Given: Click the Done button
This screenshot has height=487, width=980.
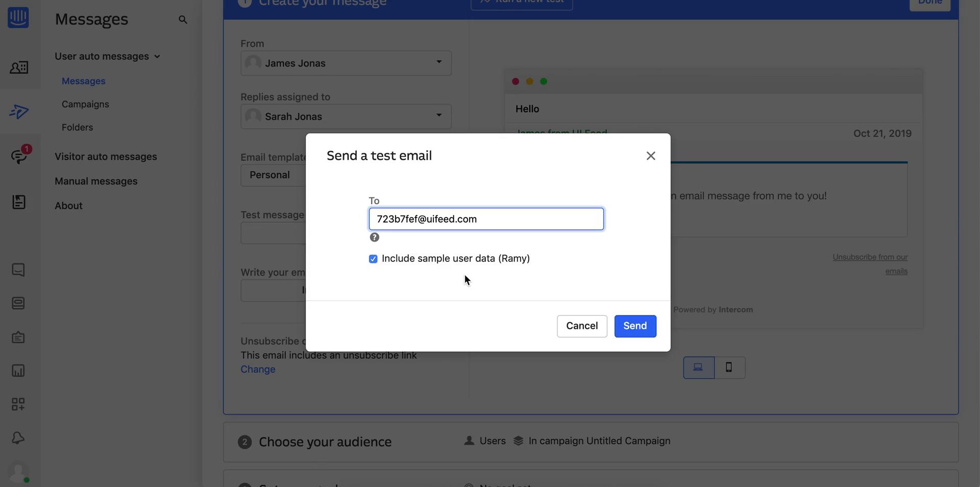Looking at the screenshot, I should (x=930, y=3).
